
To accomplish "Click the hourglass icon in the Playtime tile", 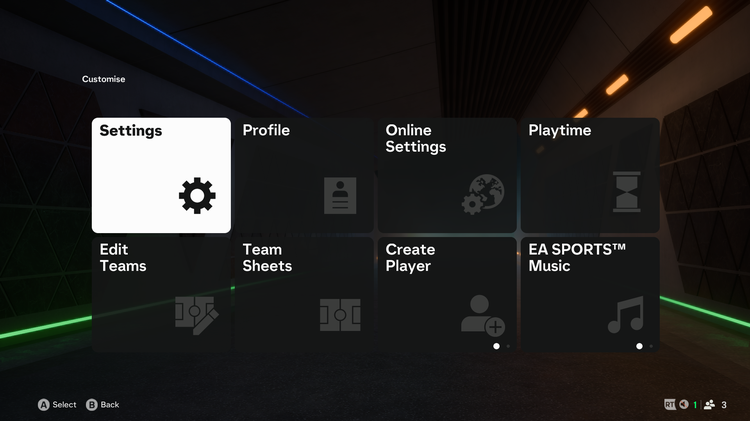I will pyautogui.click(x=627, y=191).
